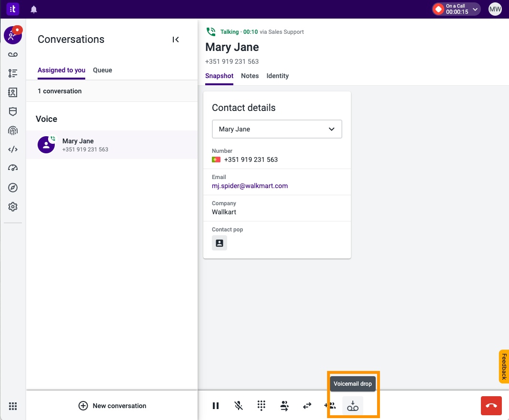Open the fingerprint identity icon in sidebar
Screen dimensions: 509x420
pyautogui.click(x=13, y=130)
